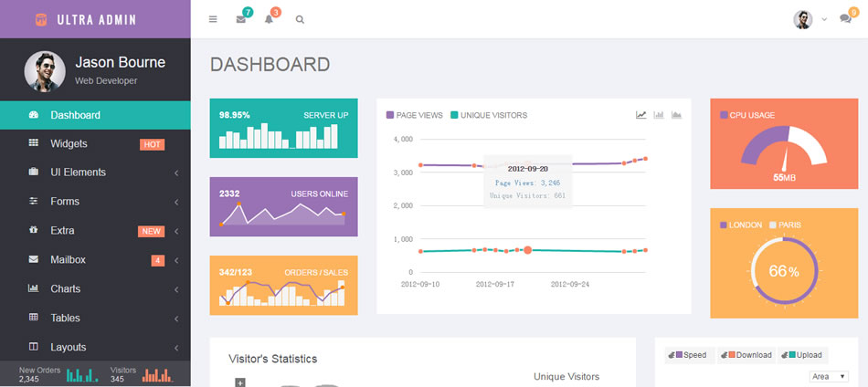The image size is (868, 387).
Task: Toggle the Paris legend series
Action: [x=785, y=225]
